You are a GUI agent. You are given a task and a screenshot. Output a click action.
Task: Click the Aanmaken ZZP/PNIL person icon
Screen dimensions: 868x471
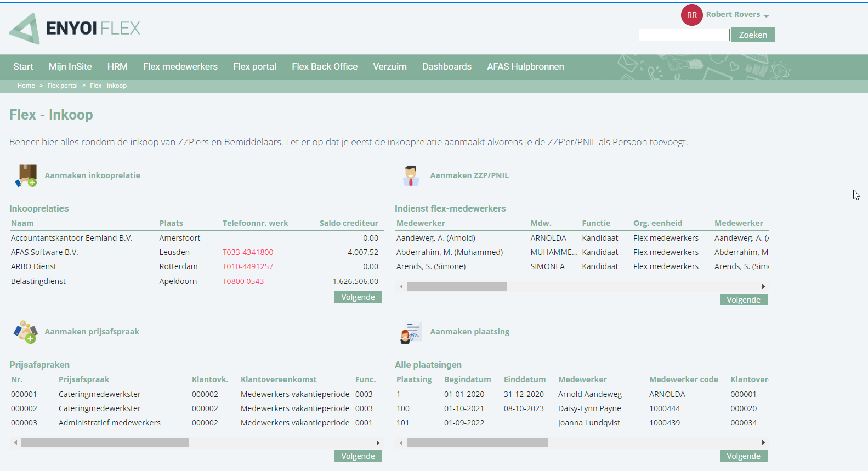[411, 175]
